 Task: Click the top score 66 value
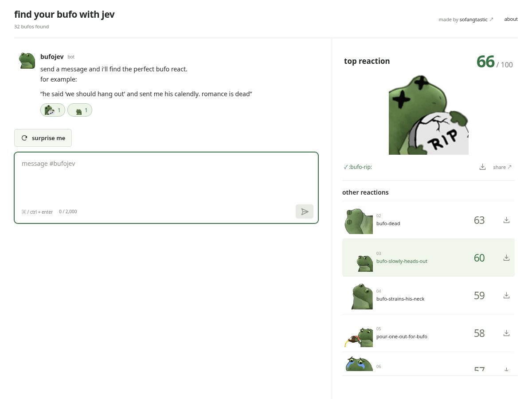pyautogui.click(x=485, y=62)
